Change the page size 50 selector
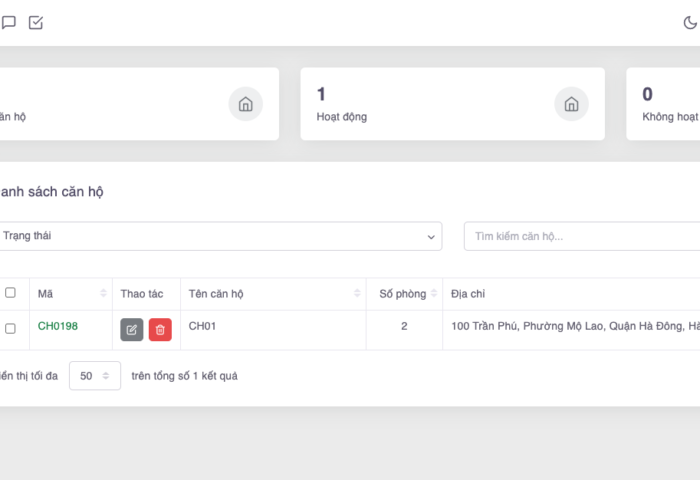The image size is (700, 480). 95,376
